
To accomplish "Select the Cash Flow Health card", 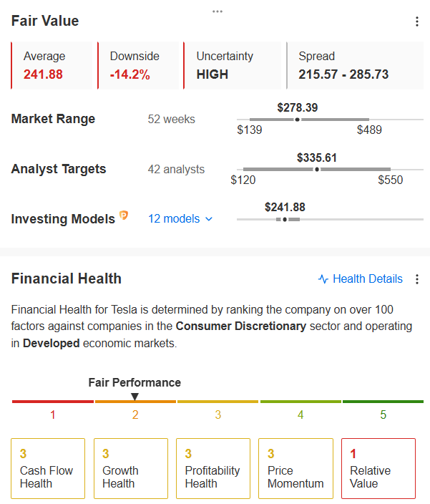I will pos(48,468).
